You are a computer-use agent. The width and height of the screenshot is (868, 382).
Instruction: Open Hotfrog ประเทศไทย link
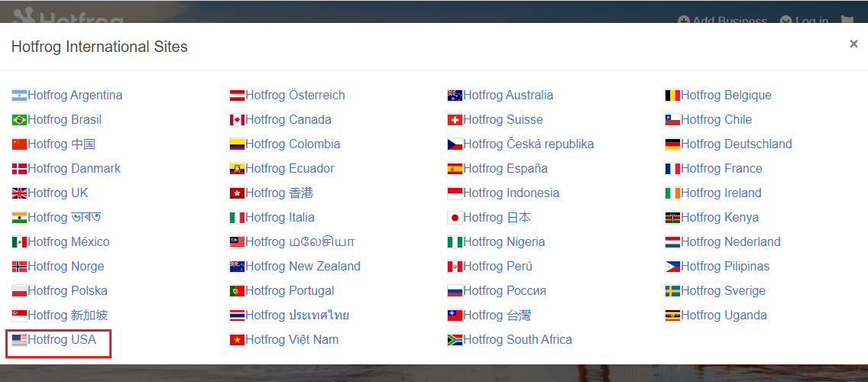[297, 315]
